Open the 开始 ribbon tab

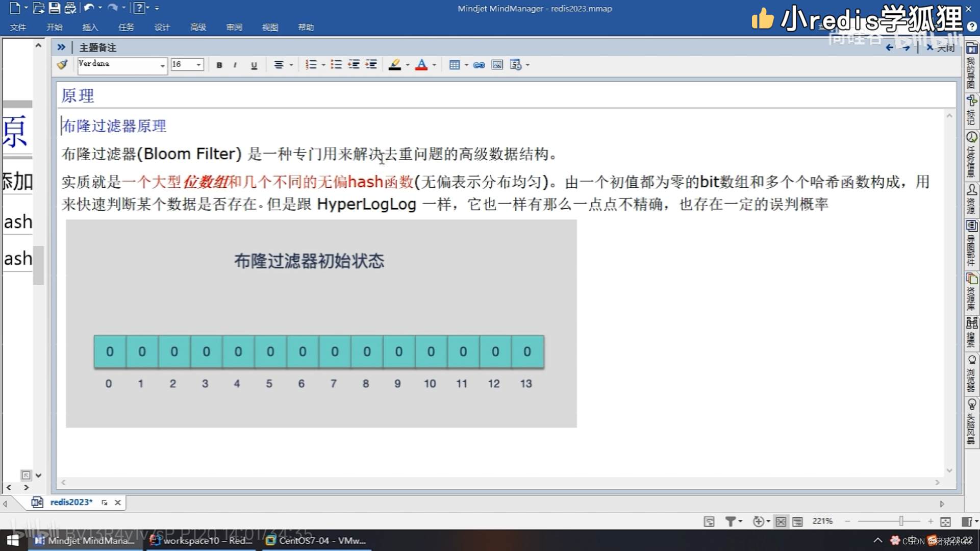tap(54, 27)
